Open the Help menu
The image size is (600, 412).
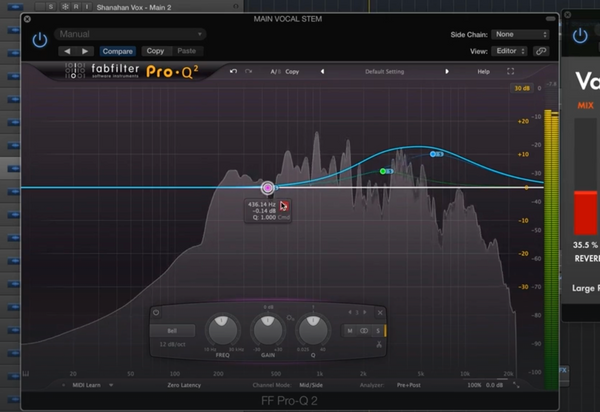(x=483, y=72)
